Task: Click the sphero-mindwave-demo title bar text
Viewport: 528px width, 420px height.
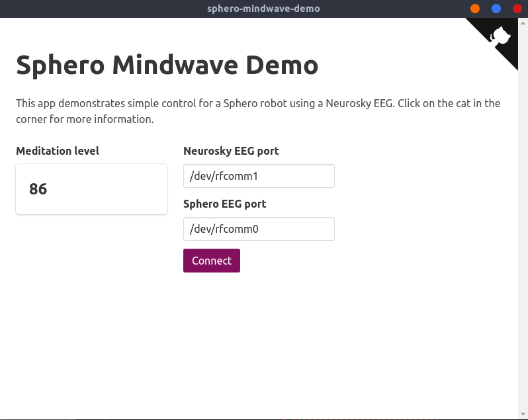Action: [x=263, y=9]
